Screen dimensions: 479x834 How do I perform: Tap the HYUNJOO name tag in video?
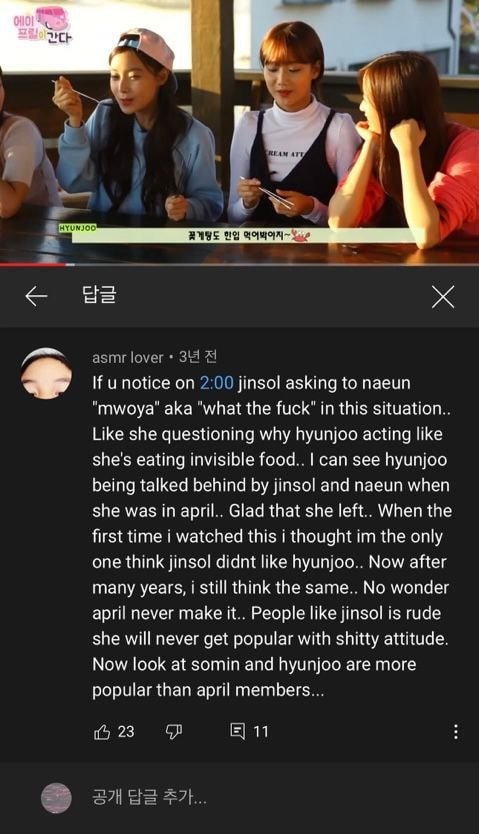[x=78, y=228]
